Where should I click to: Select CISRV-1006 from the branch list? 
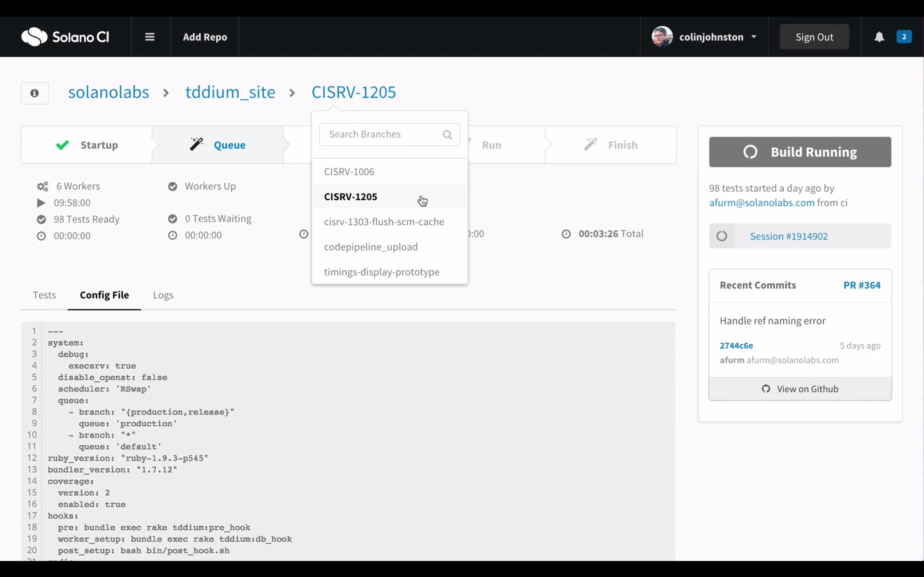tap(349, 172)
